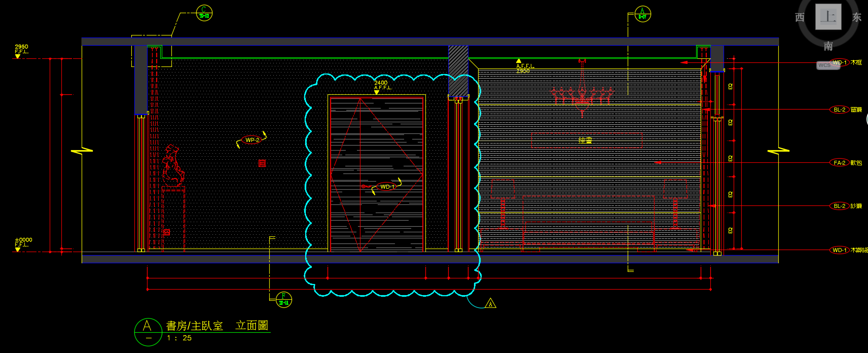Select the 南 direction on the ViewCube compass
Screen dimensions: 868x353
[x=828, y=46]
